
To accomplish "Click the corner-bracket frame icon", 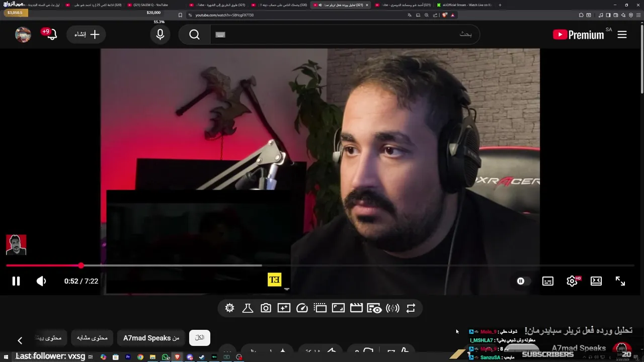I will (338, 308).
